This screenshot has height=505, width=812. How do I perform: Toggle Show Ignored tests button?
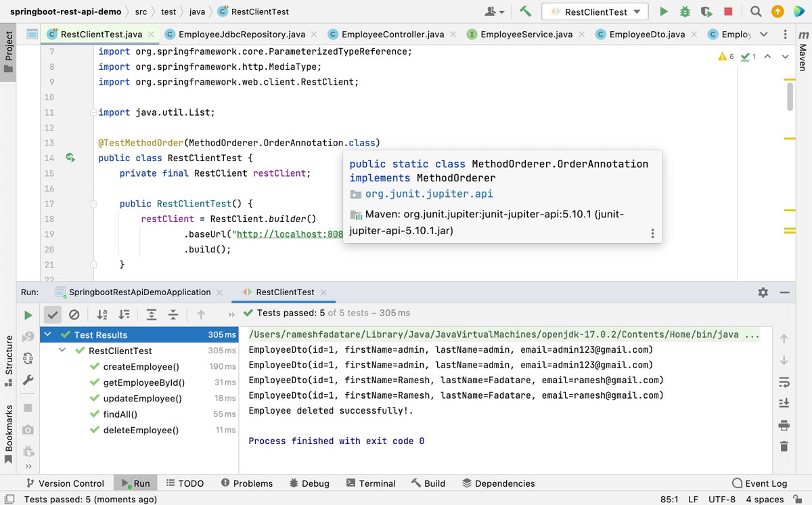pyautogui.click(x=74, y=314)
